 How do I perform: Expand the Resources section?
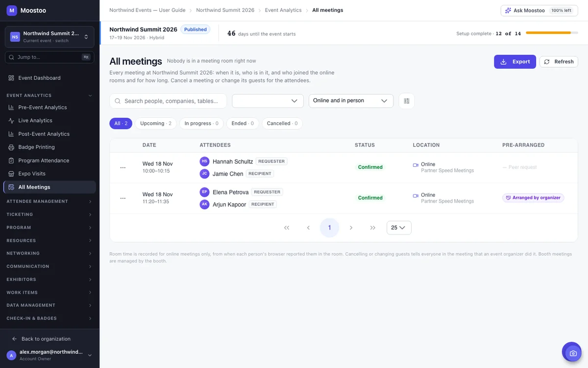49,240
